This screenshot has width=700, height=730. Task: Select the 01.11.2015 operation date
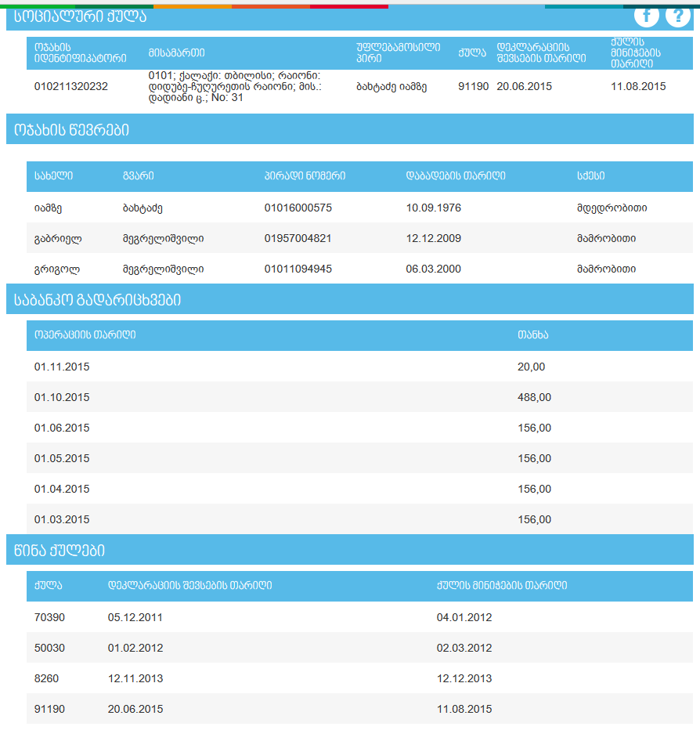click(62, 367)
